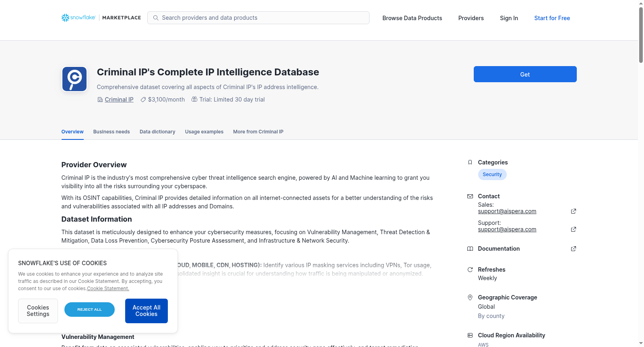Click REJECT ALL cookies button
The width and height of the screenshot is (644, 347).
click(89, 310)
